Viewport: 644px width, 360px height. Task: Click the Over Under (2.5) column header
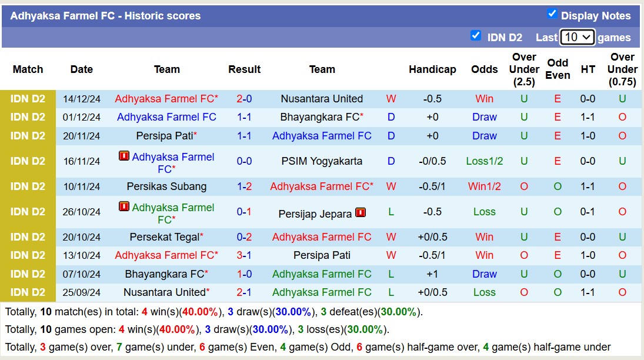tap(524, 69)
